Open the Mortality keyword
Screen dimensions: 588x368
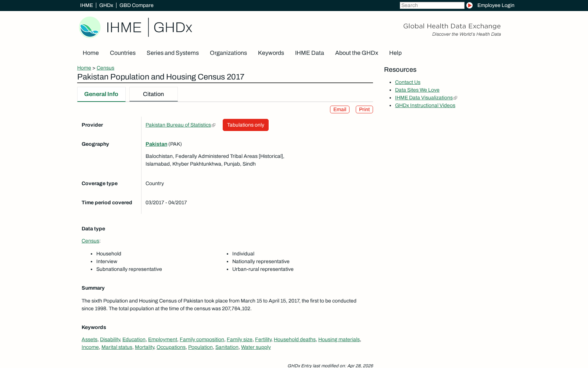click(x=144, y=347)
